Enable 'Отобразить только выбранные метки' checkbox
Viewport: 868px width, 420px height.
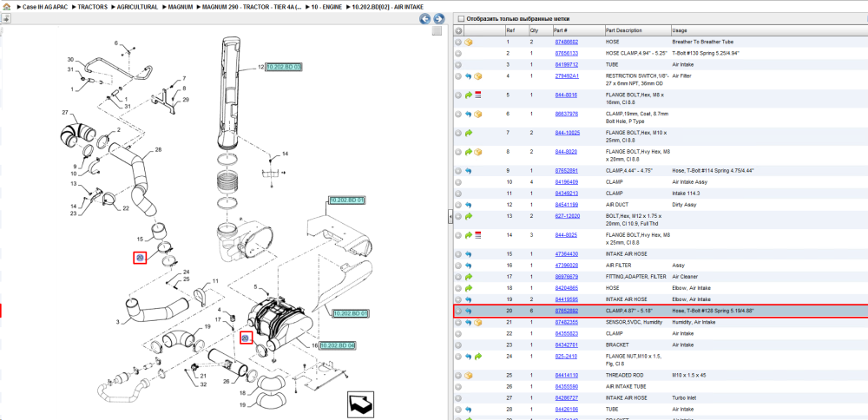pos(461,19)
